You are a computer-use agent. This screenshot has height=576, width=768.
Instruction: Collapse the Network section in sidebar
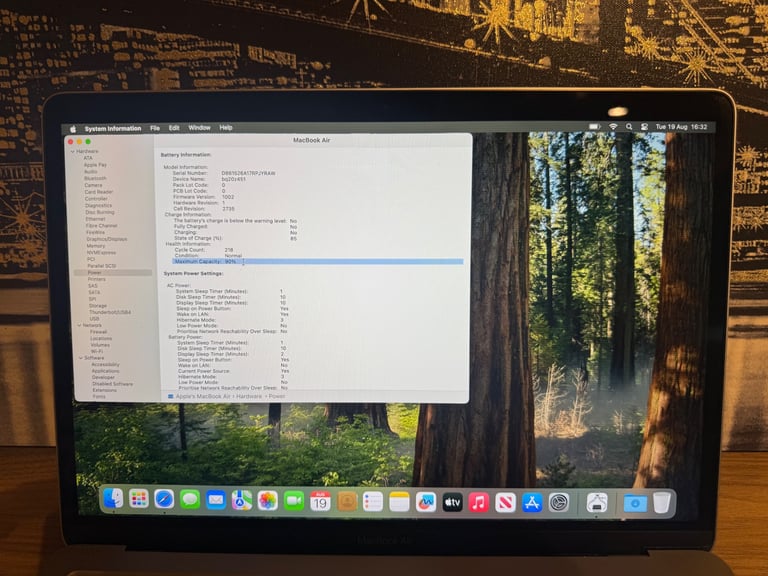[x=79, y=325]
